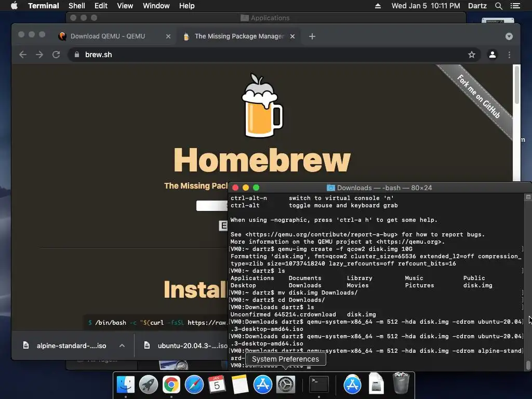The image size is (532, 399).
Task: Click the brew.sh address bar
Action: point(274,55)
